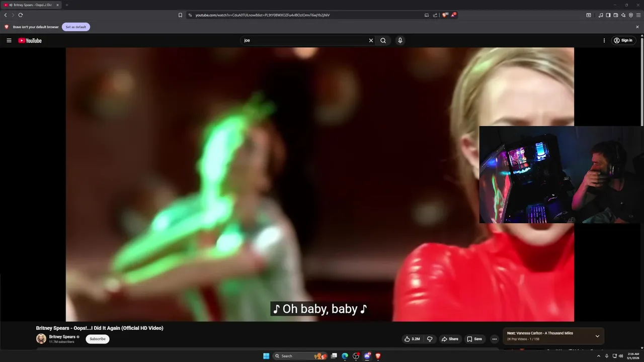Viewport: 644px width, 362px height.
Task: Dismiss the default browser infobar
Action: (637, 27)
